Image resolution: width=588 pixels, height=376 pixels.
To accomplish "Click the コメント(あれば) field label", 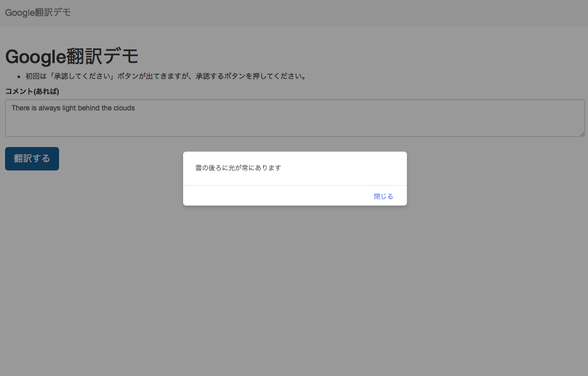I will 32,92.
